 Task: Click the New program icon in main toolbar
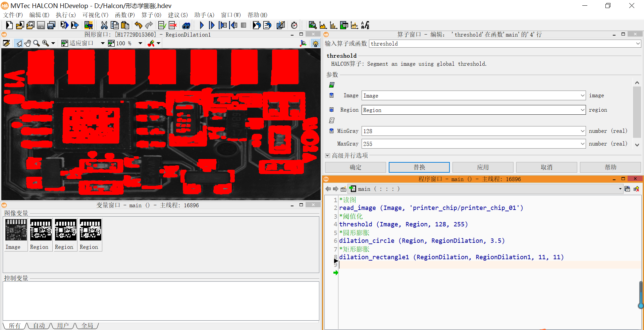(x=9, y=25)
